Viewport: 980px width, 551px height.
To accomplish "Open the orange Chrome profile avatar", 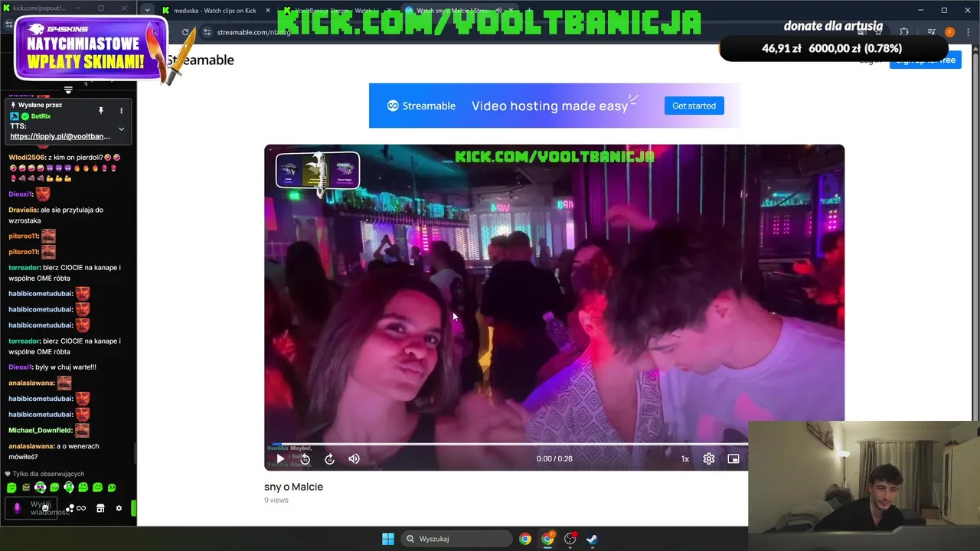I will coord(949,32).
